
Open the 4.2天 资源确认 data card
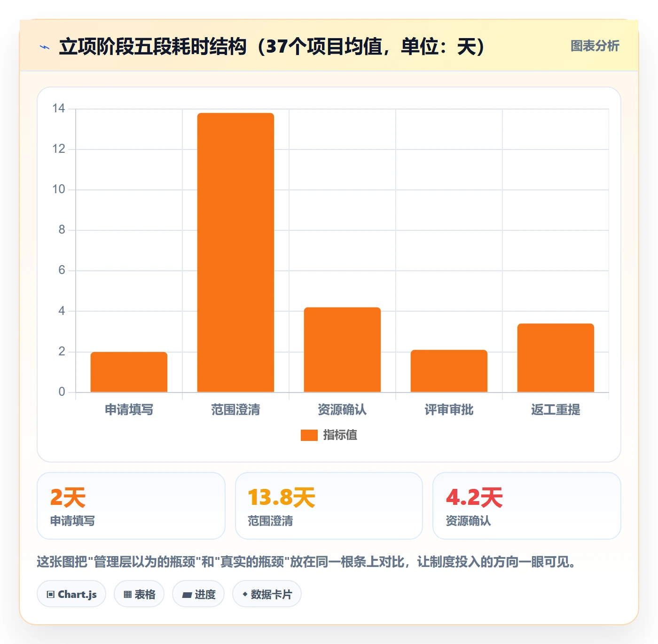click(x=527, y=506)
